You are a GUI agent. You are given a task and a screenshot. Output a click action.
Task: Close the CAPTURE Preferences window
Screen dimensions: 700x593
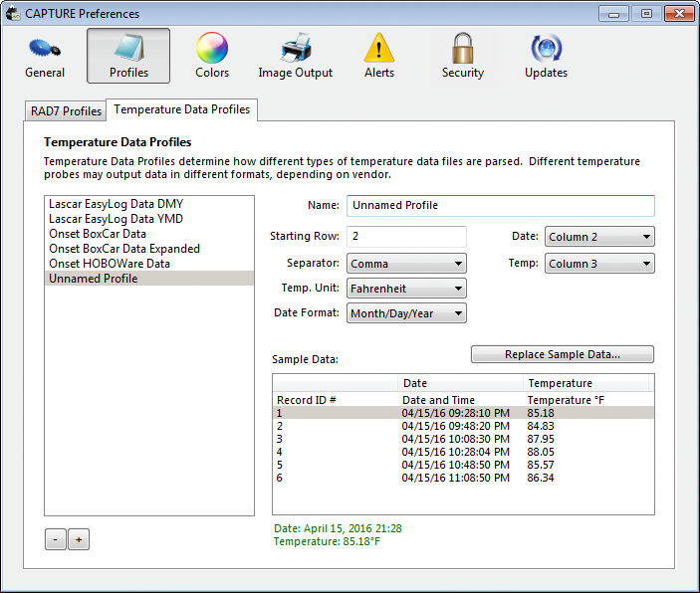679,14
